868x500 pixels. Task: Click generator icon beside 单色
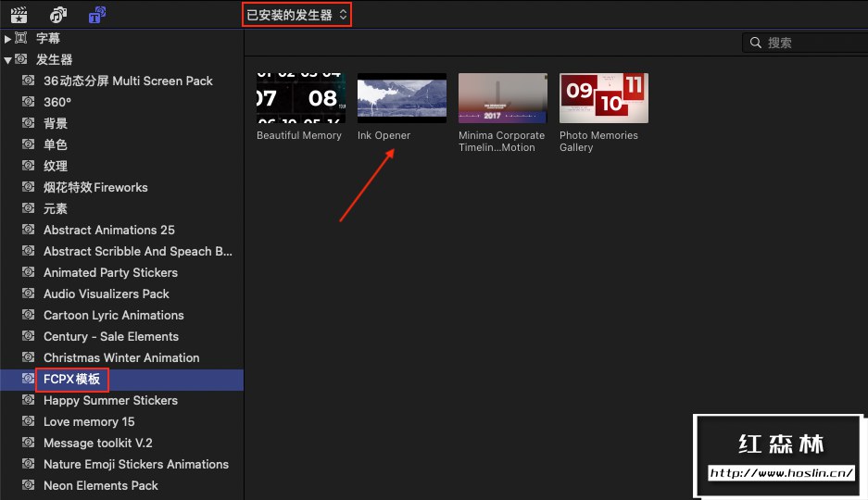28,144
